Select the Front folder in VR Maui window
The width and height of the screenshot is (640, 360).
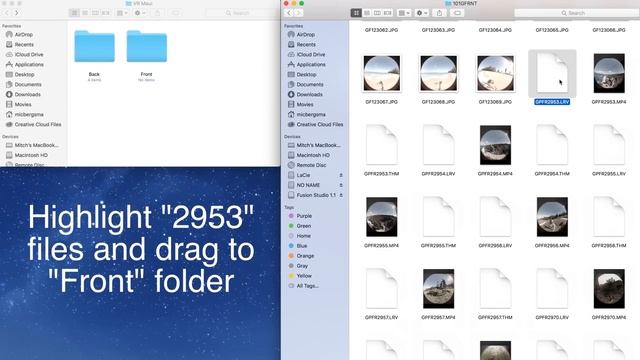click(147, 47)
